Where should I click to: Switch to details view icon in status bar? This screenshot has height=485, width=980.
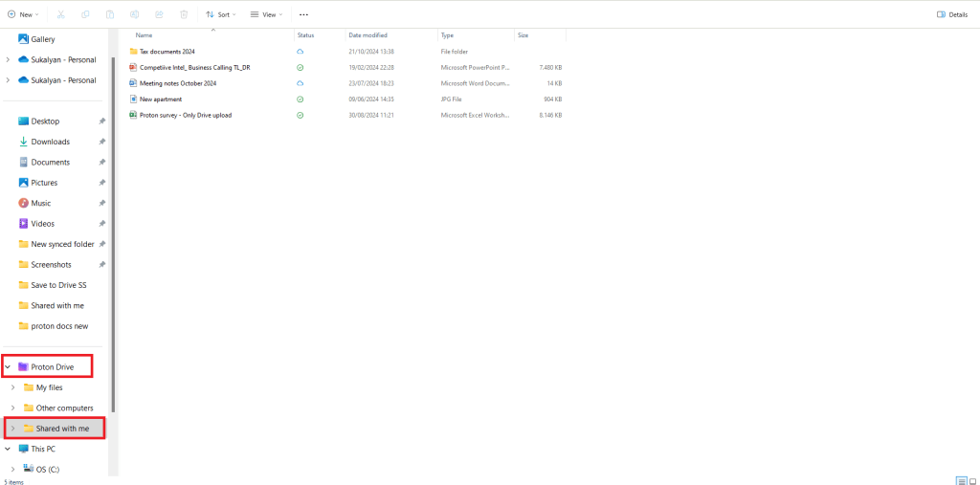pyautogui.click(x=961, y=480)
